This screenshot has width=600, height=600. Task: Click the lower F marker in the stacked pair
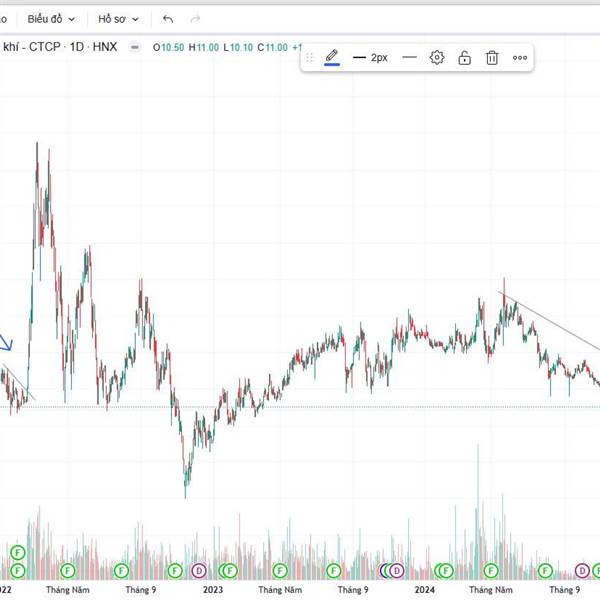[x=17, y=571]
